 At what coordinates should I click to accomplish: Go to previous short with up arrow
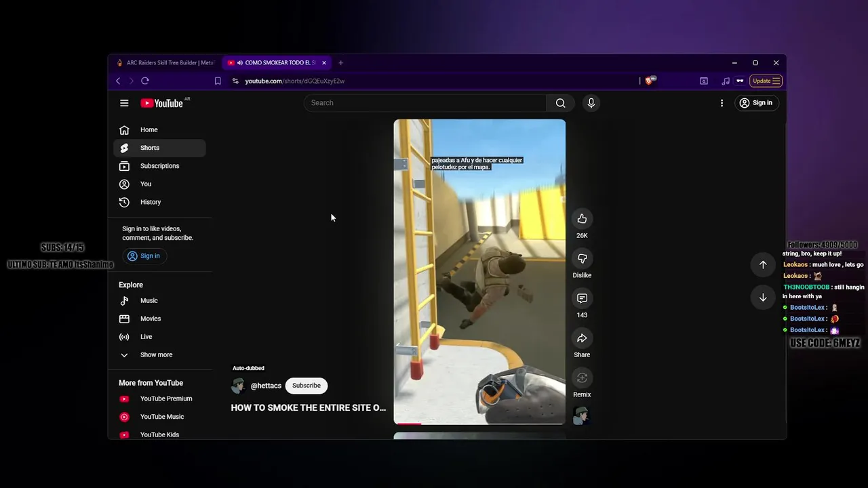click(763, 265)
